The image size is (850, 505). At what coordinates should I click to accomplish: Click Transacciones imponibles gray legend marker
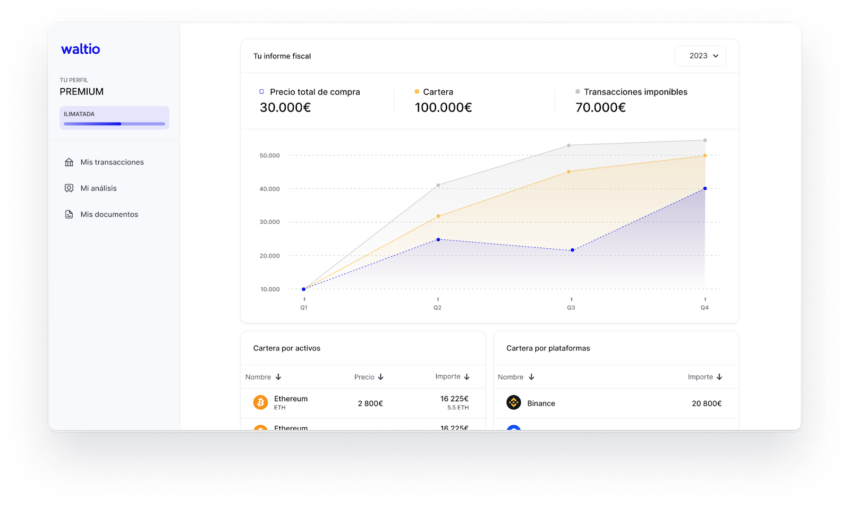tap(577, 92)
